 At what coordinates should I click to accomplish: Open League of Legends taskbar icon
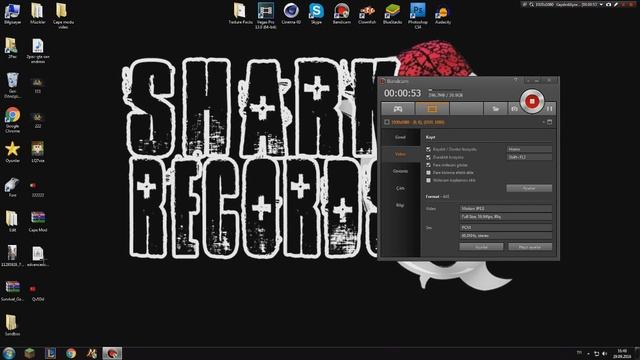tap(50, 353)
